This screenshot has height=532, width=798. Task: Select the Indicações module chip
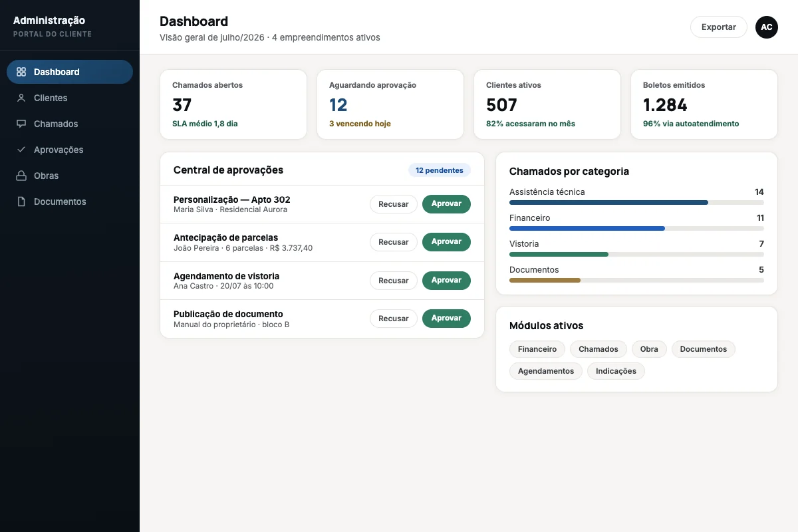point(616,371)
